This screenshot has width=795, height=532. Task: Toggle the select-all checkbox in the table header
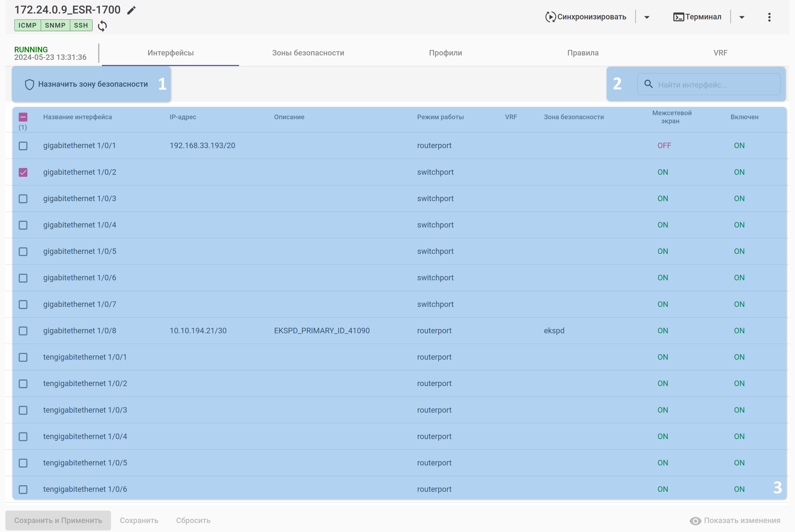(23, 117)
